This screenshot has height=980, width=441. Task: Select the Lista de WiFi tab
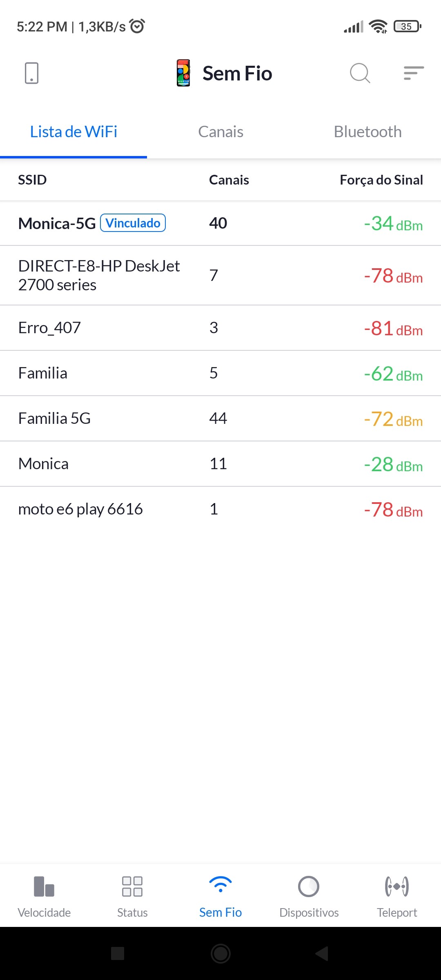pos(73,132)
